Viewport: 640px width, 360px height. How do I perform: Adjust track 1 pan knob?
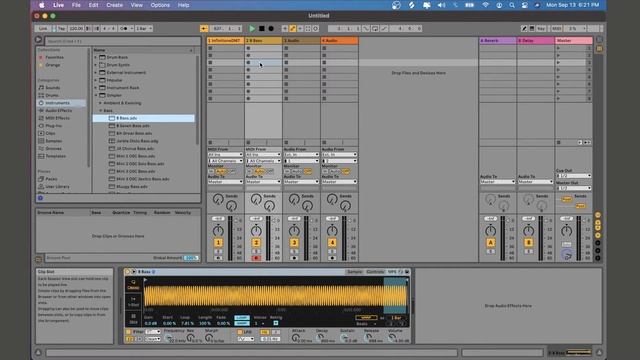coord(218,231)
